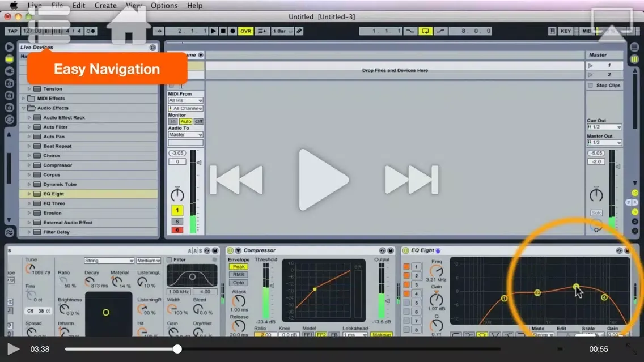Click the EQ Eight save preset disk icon
The width and height of the screenshot is (644, 362).
pos(627,250)
